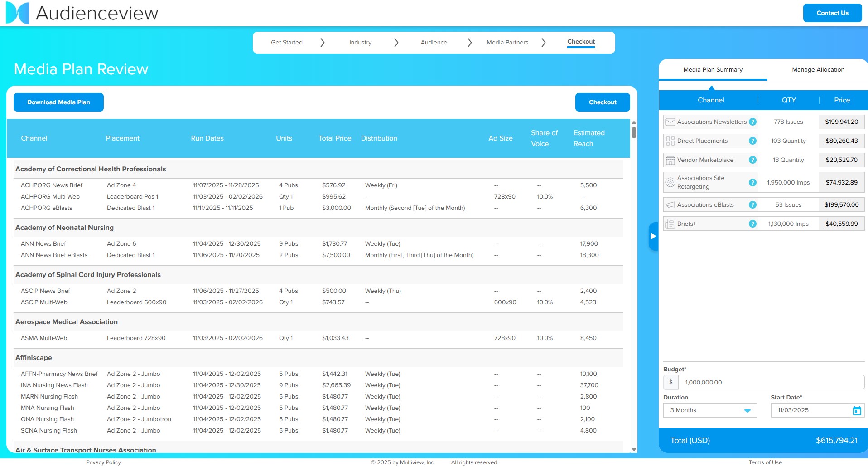Click Download Media Plan button
868x467 pixels.
(x=58, y=102)
